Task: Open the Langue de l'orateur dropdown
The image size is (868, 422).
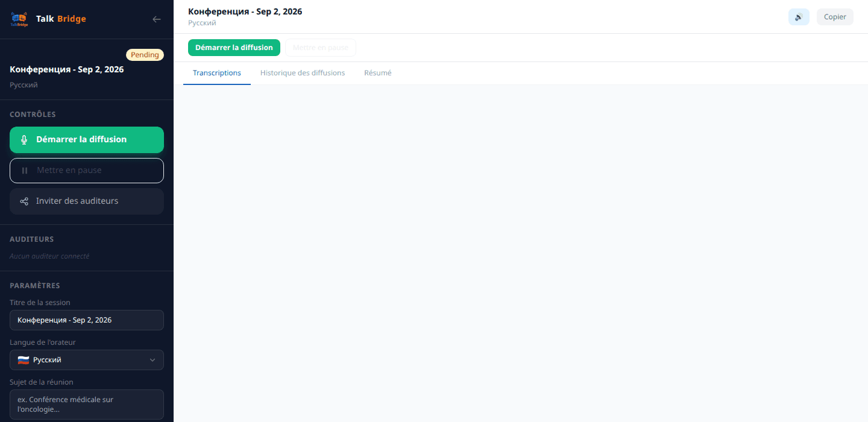Action: pyautogui.click(x=87, y=360)
